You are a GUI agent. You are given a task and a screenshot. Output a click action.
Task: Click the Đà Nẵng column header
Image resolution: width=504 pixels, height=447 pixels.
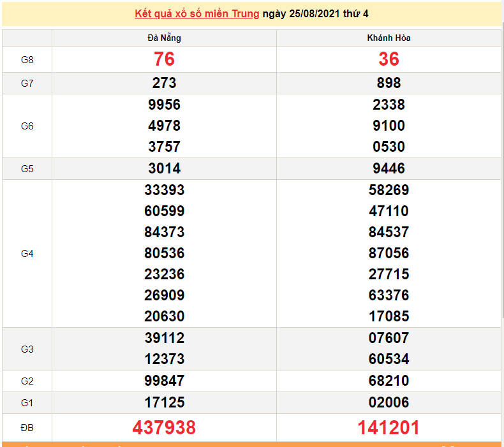click(164, 38)
